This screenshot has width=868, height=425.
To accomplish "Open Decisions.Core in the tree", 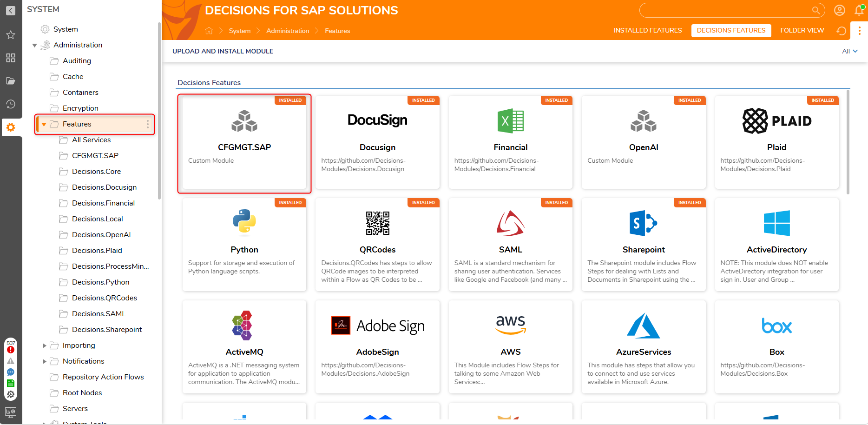I will (x=96, y=172).
